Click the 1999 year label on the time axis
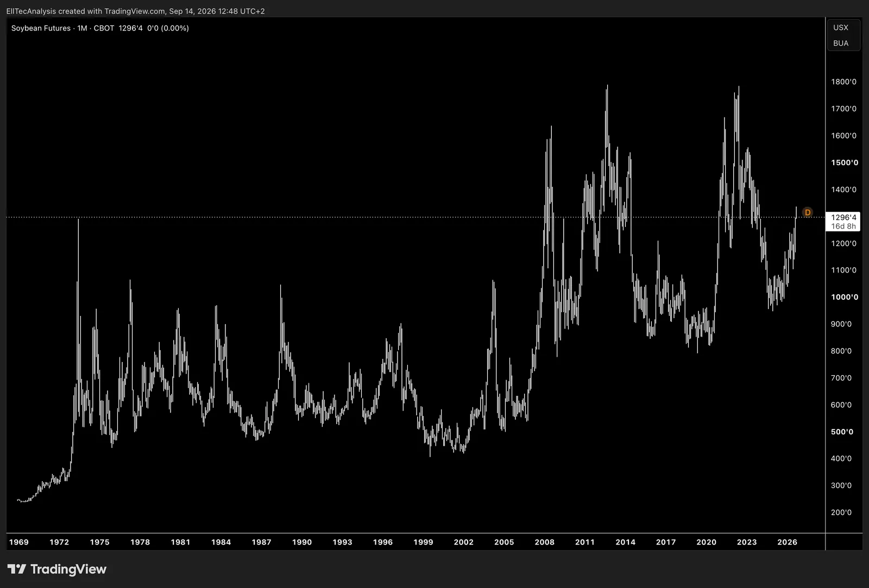This screenshot has width=869, height=588. (x=423, y=542)
